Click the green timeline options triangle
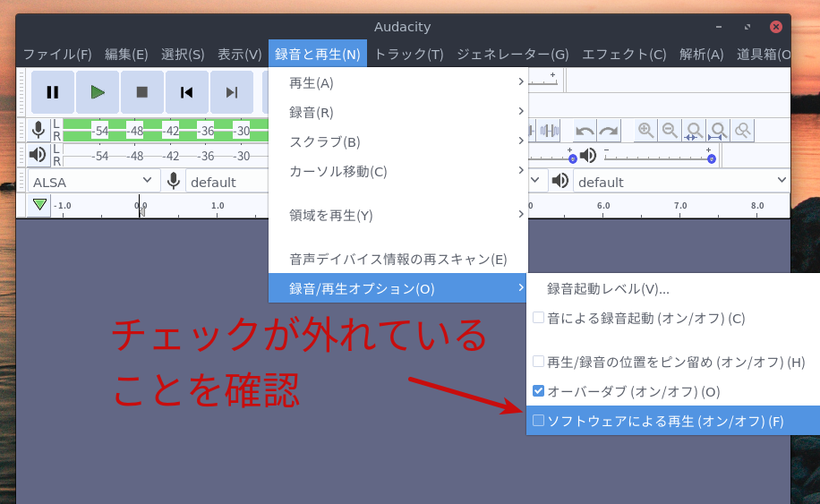820x504 pixels. [x=39, y=204]
